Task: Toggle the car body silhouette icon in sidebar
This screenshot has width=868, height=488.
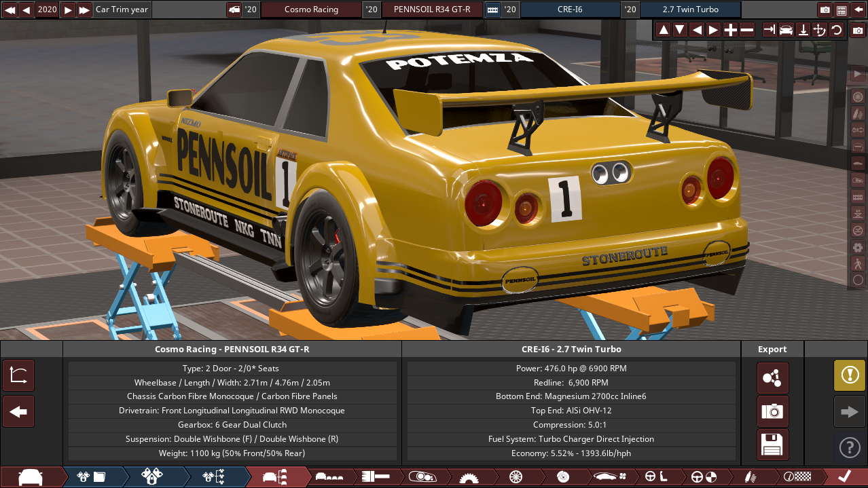Action: tap(858, 164)
